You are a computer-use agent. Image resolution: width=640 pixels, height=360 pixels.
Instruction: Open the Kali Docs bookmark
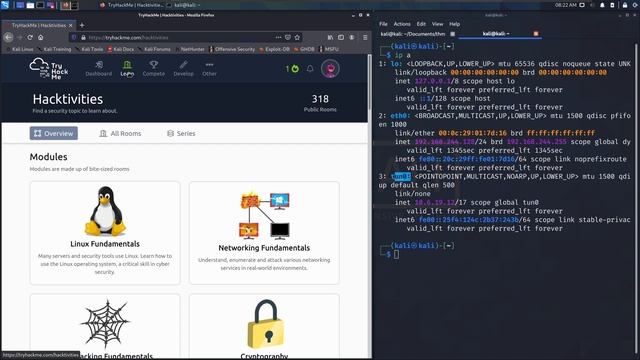pyautogui.click(x=121, y=49)
